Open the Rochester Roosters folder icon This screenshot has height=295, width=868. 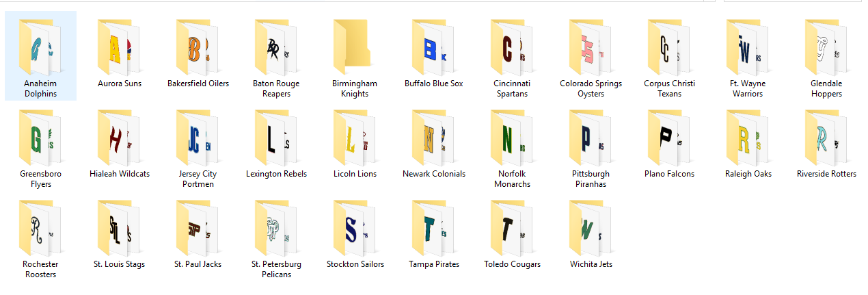pos(40,228)
